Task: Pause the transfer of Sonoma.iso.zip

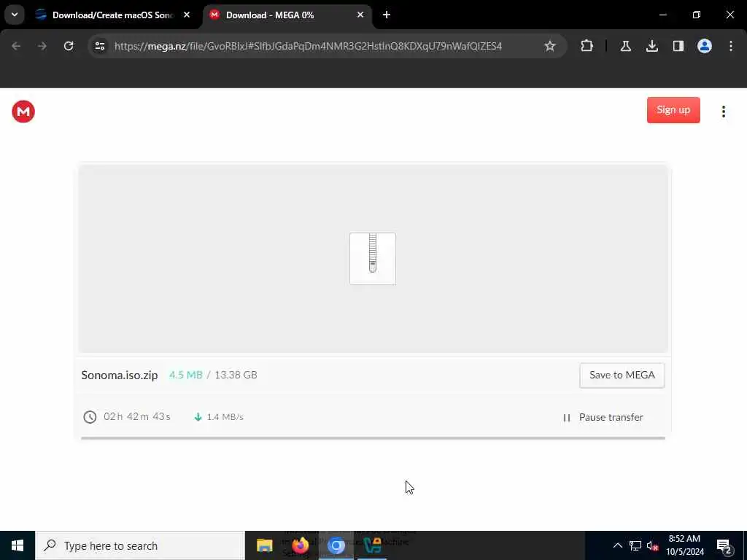Action: pyautogui.click(x=603, y=417)
